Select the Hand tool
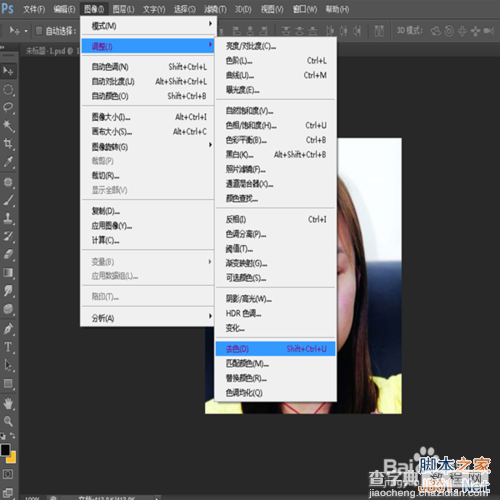Image resolution: width=500 pixels, height=500 pixels. click(x=8, y=404)
